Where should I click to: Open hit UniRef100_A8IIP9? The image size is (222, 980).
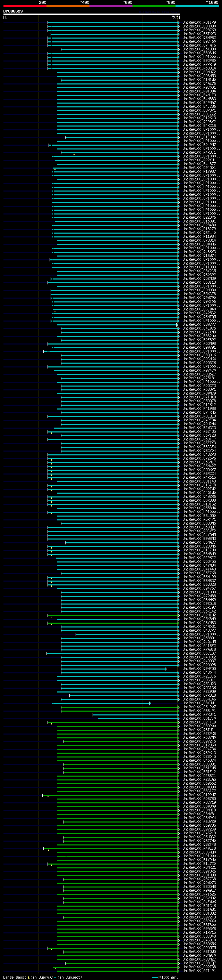(199, 23)
